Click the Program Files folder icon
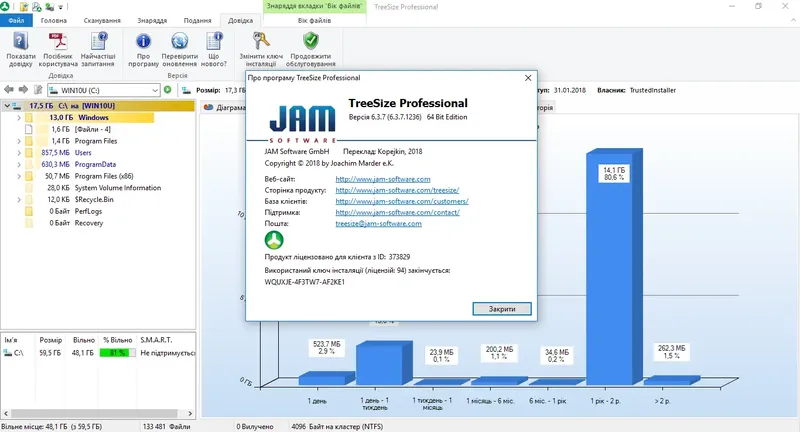Image resolution: width=800 pixels, height=432 pixels. pyautogui.click(x=29, y=141)
